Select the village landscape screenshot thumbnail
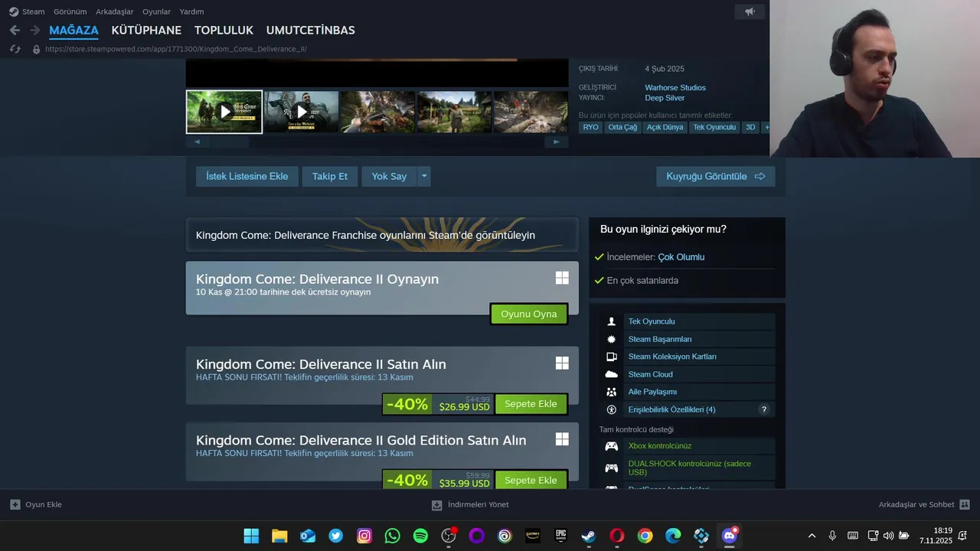This screenshot has width=980, height=551. point(454,112)
